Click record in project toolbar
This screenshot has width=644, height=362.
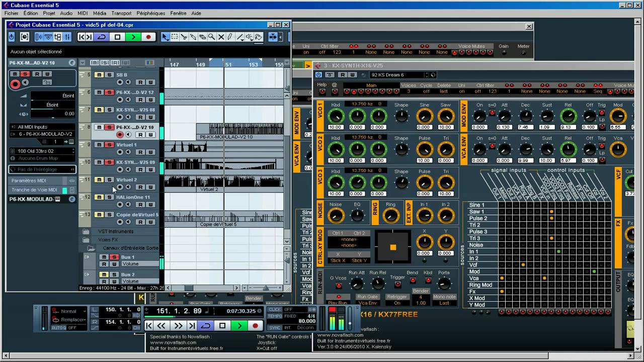[x=148, y=37]
